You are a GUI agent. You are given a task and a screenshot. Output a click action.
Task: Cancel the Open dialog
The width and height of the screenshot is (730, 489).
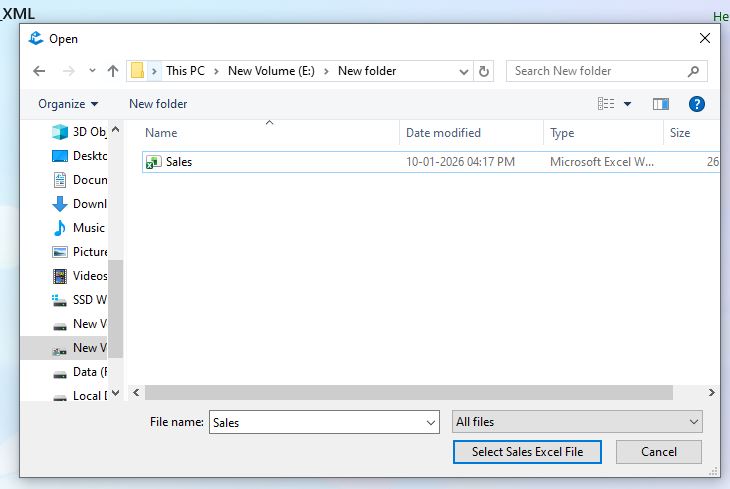[x=658, y=452]
